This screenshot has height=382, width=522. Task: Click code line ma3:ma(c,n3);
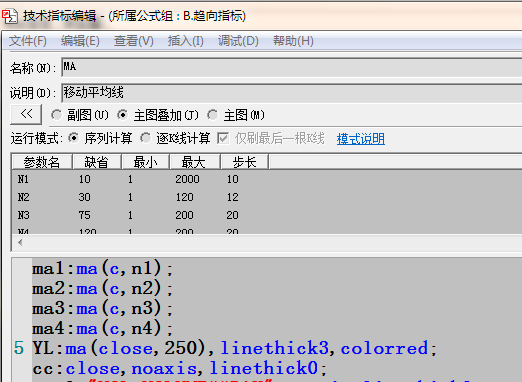pyautogui.click(x=102, y=308)
